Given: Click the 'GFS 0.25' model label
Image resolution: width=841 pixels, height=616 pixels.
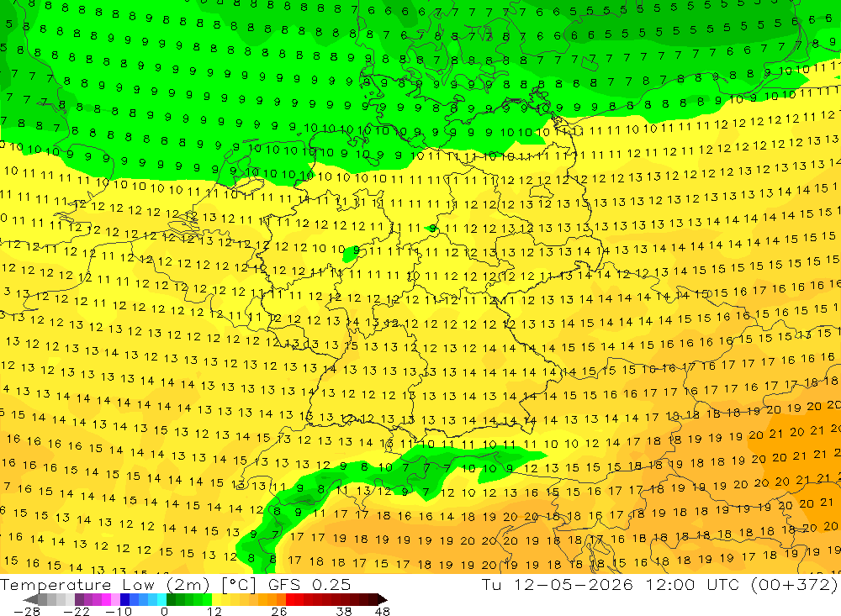Looking at the screenshot, I should tap(309, 585).
